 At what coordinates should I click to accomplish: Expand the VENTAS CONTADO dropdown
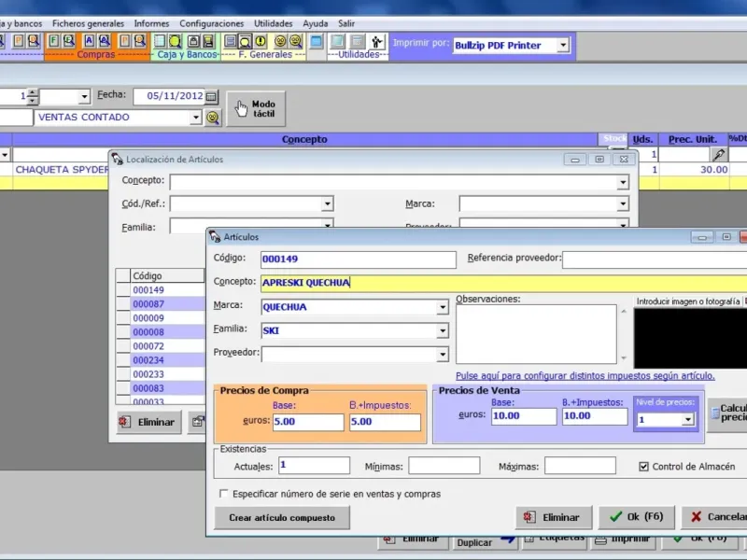[x=195, y=118]
